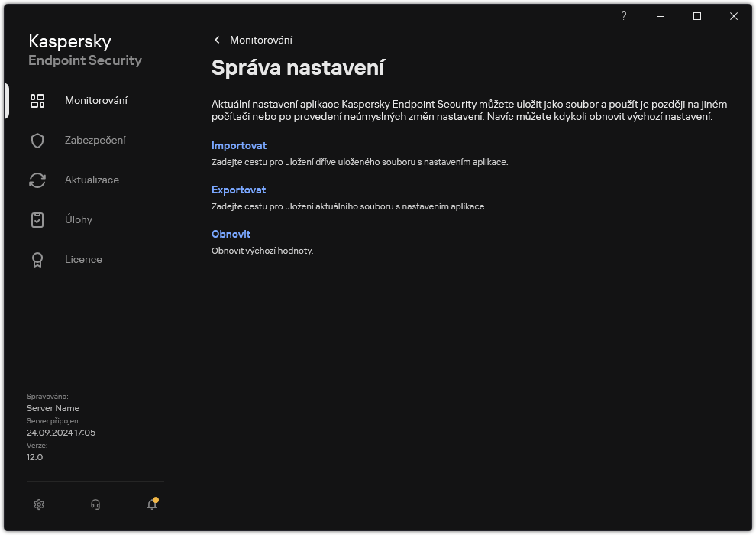Screen dimensions: 756x535
Task: Click the Aktualizace update icon
Action: pyautogui.click(x=37, y=180)
